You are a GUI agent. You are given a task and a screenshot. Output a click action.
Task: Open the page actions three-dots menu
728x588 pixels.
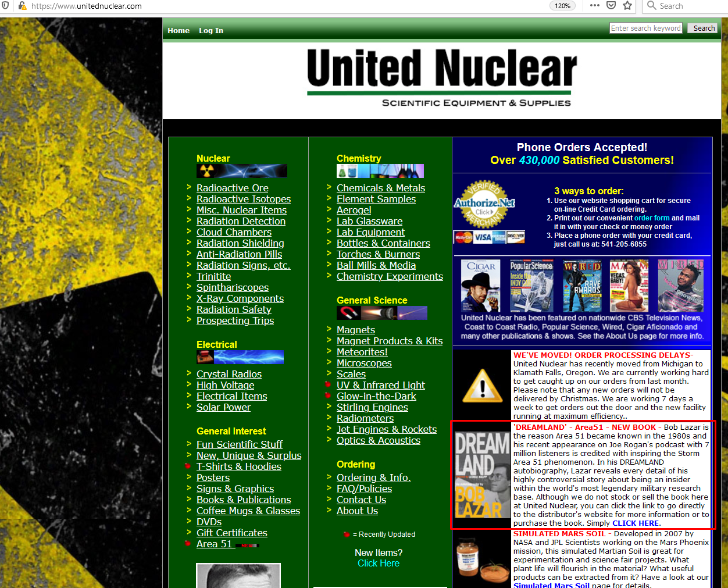[x=594, y=6]
